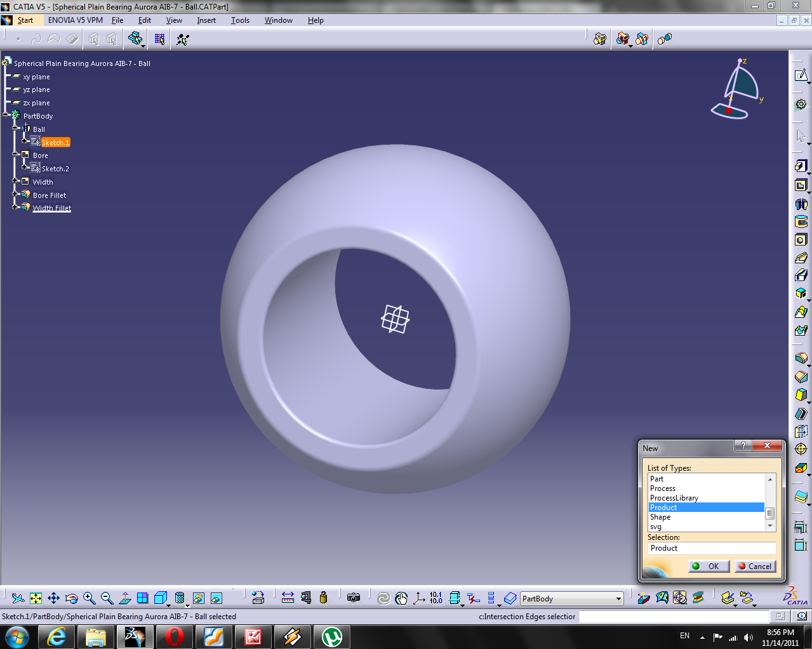This screenshot has height=649, width=812.
Task: Select the Sketch tool in right toolbar
Action: pyautogui.click(x=801, y=75)
